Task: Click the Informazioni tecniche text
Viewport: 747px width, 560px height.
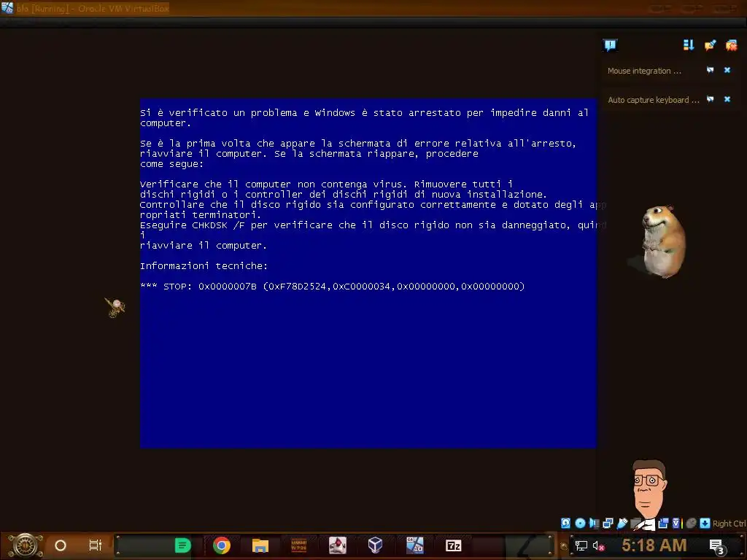Action: [204, 265]
